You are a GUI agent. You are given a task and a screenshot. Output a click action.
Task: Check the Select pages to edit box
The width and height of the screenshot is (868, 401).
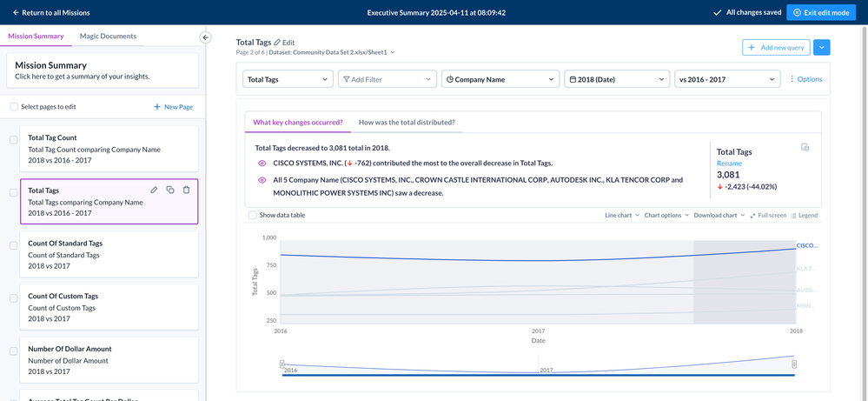(x=14, y=107)
